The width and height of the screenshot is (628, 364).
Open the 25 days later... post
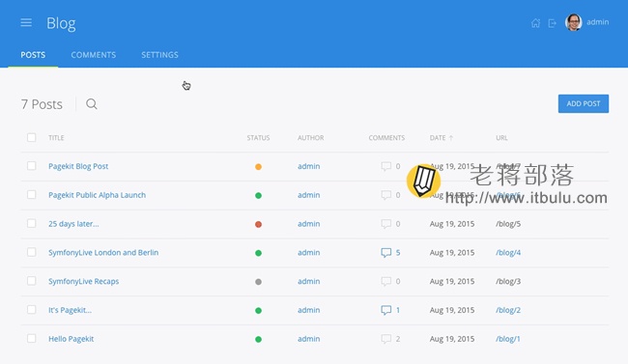point(73,224)
